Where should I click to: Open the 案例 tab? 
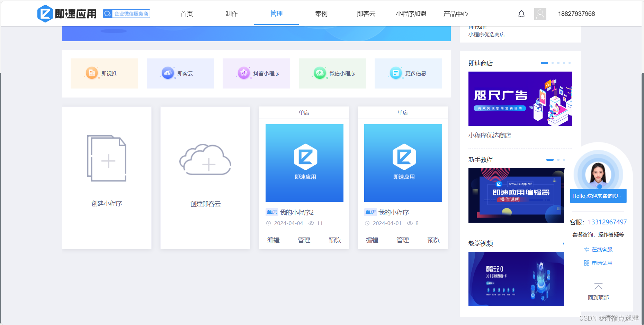(x=321, y=14)
